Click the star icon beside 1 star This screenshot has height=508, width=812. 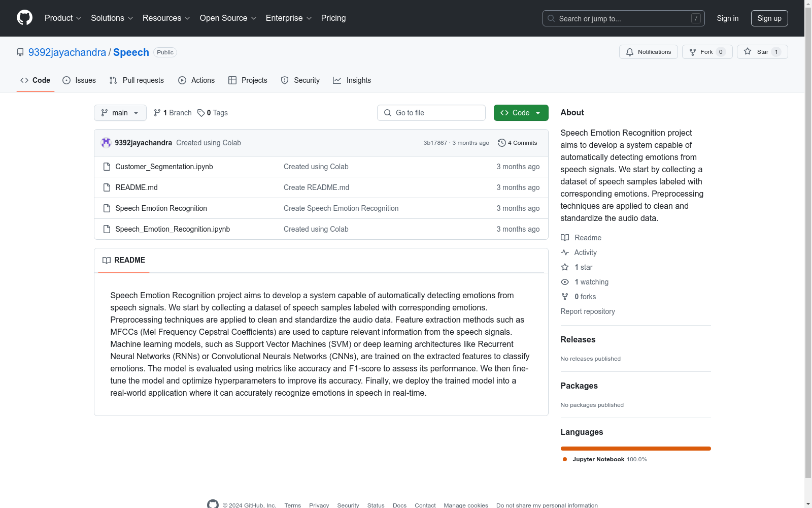[x=565, y=267]
